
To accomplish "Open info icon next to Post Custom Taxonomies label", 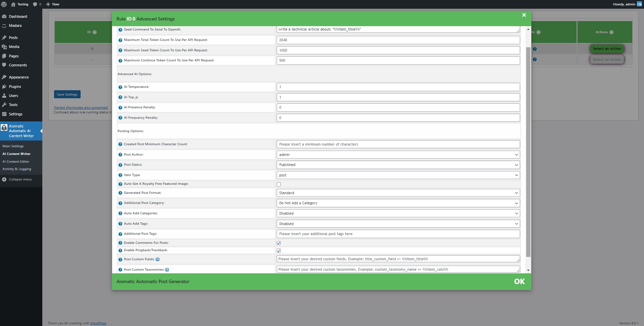I will pyautogui.click(x=167, y=270).
